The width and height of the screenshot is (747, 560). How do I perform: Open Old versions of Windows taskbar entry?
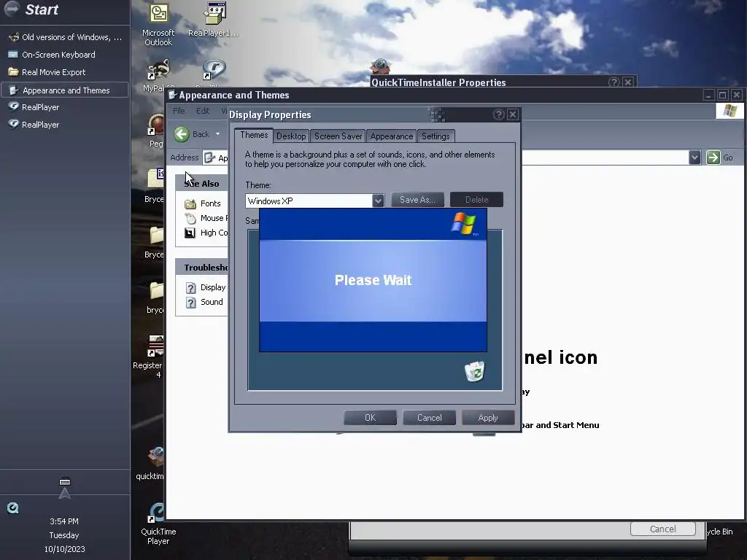click(65, 37)
